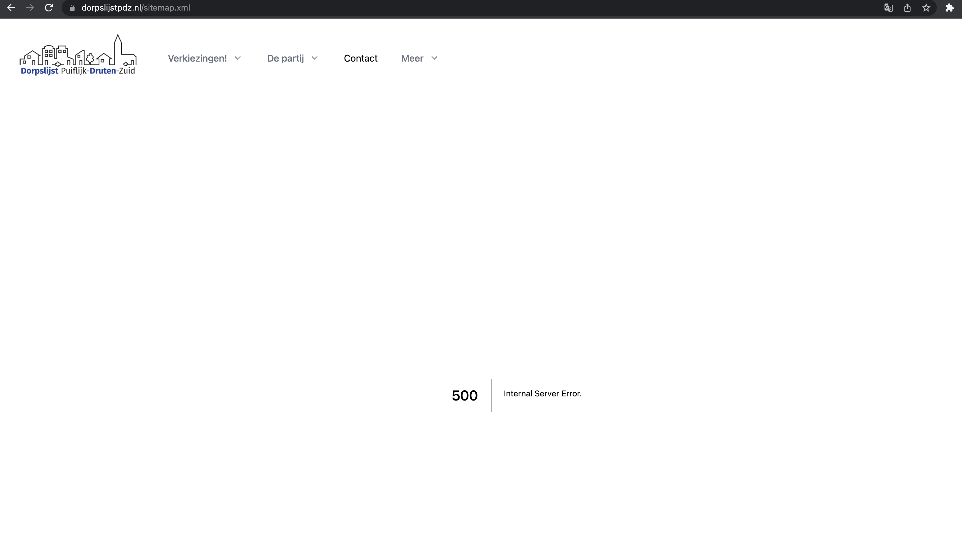Click the chevron next to De partij
Screen dimensions: 962x560
tap(315, 58)
